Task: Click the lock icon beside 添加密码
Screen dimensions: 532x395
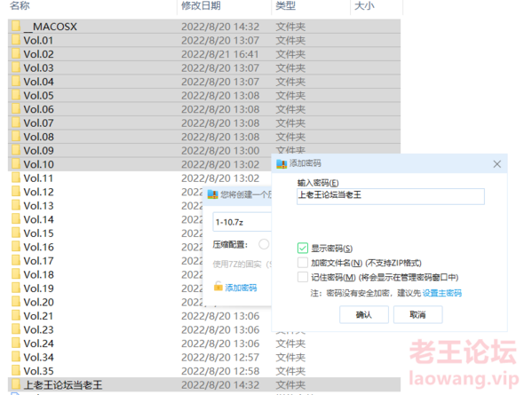Action: 218,287
